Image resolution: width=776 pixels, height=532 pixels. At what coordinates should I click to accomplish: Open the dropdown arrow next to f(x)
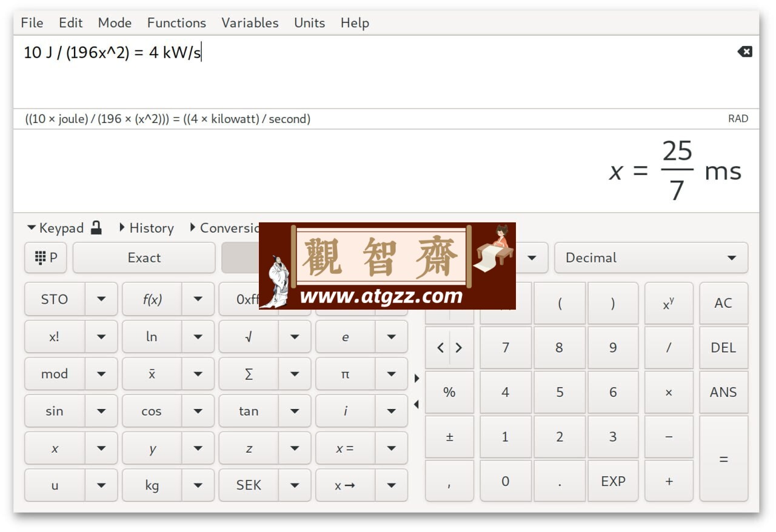198,299
